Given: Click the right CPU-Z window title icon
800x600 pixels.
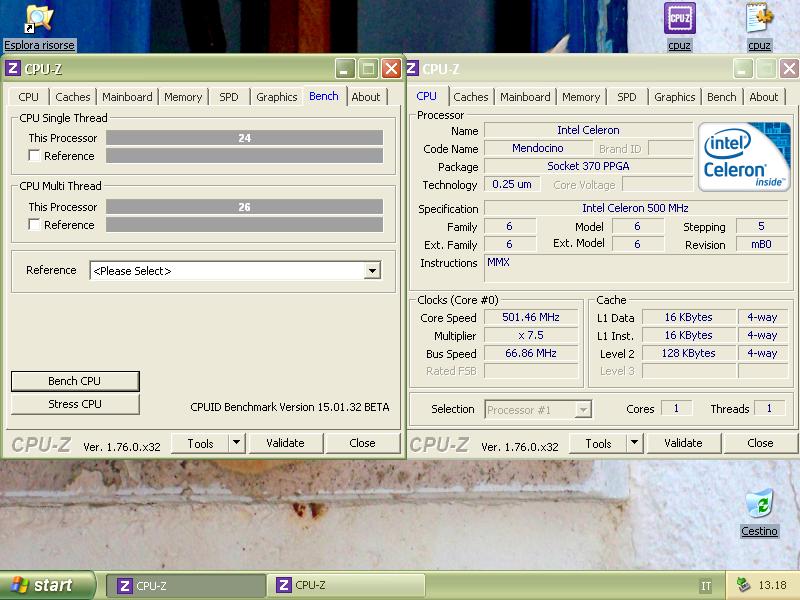Looking at the screenshot, I should point(411,69).
